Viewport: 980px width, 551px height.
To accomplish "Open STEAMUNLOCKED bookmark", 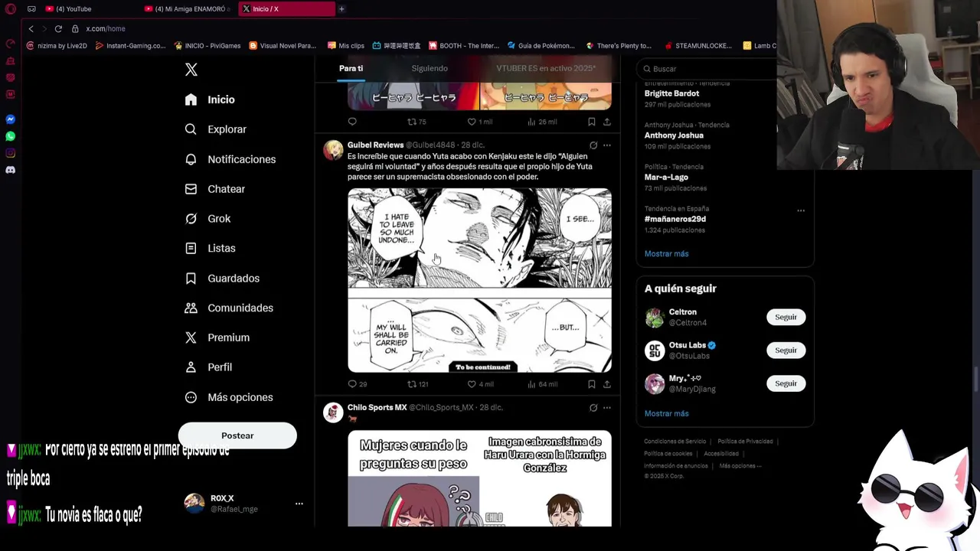I will [698, 46].
